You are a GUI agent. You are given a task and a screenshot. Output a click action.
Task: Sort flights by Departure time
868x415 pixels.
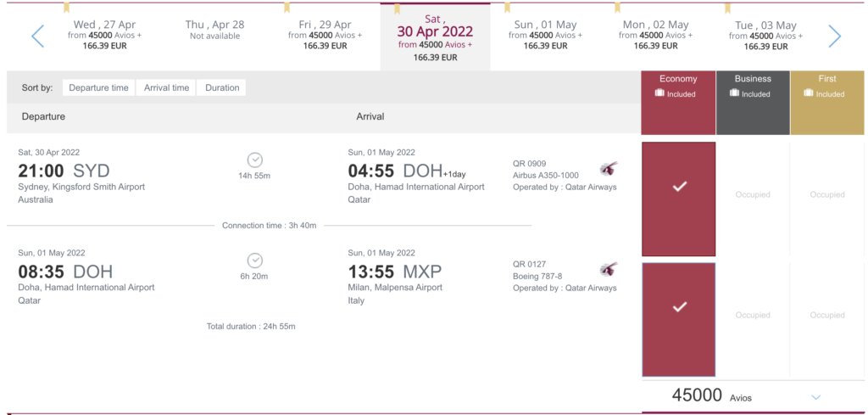point(98,87)
